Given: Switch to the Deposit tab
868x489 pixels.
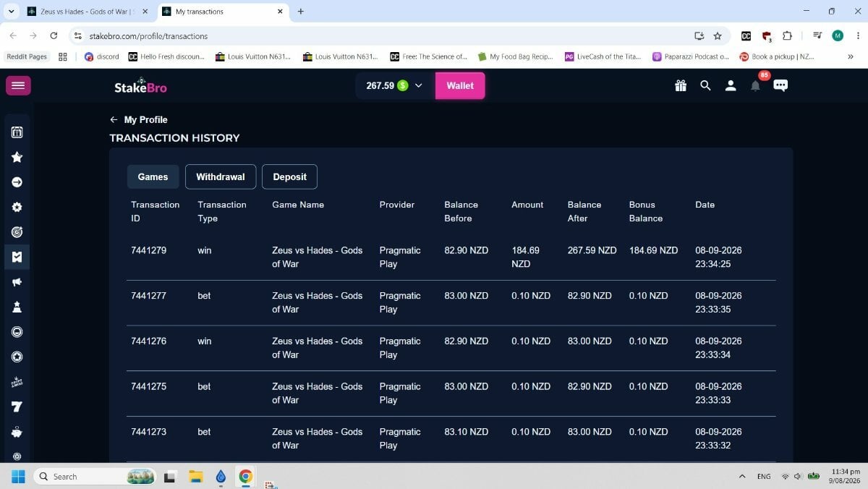Looking at the screenshot, I should [289, 177].
